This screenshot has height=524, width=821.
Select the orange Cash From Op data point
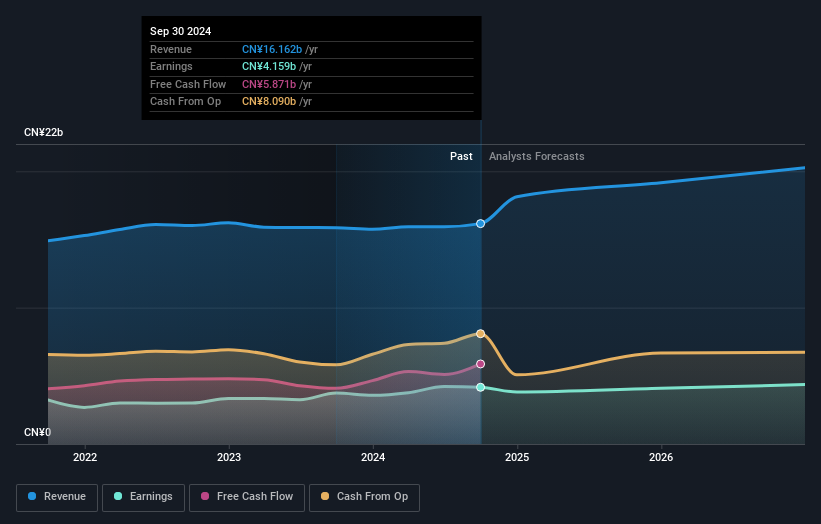point(480,333)
